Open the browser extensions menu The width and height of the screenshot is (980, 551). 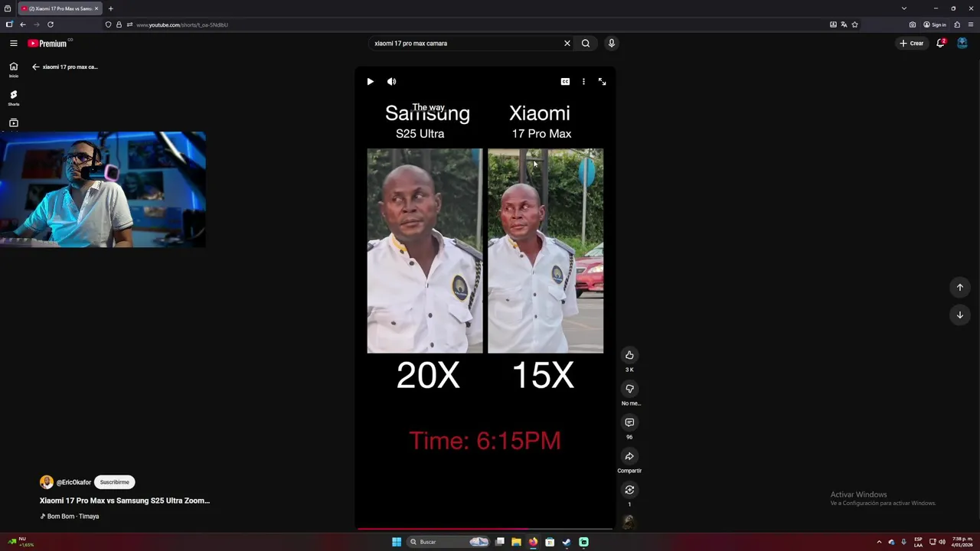pos(957,24)
